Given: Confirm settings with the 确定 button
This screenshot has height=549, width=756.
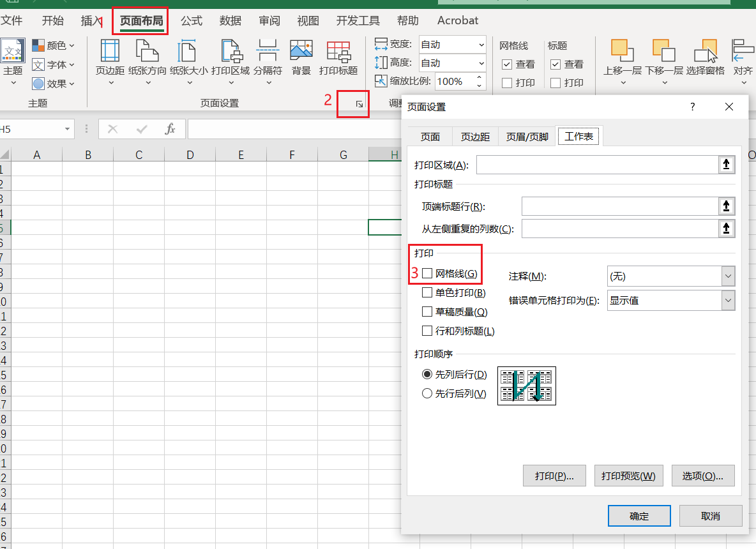Looking at the screenshot, I should pos(639,516).
